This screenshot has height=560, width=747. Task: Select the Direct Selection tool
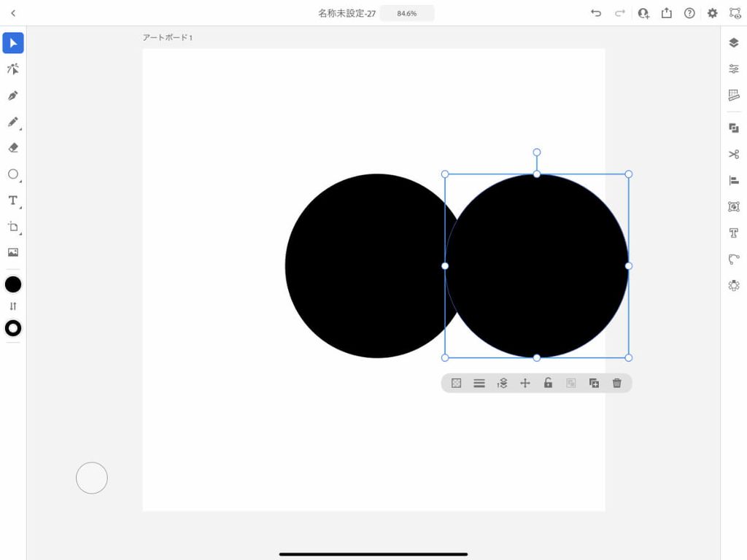pos(13,69)
